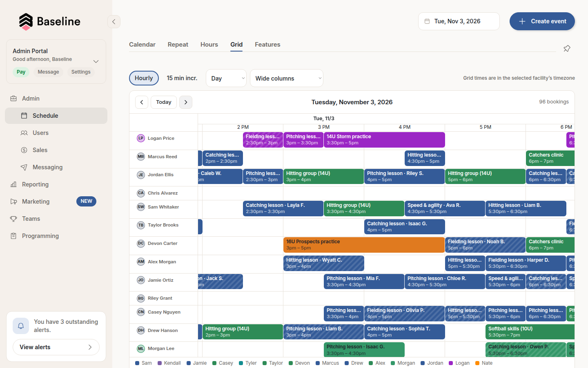Open 14U Storm practice event
Screen dimensions: 588x368
[384, 140]
